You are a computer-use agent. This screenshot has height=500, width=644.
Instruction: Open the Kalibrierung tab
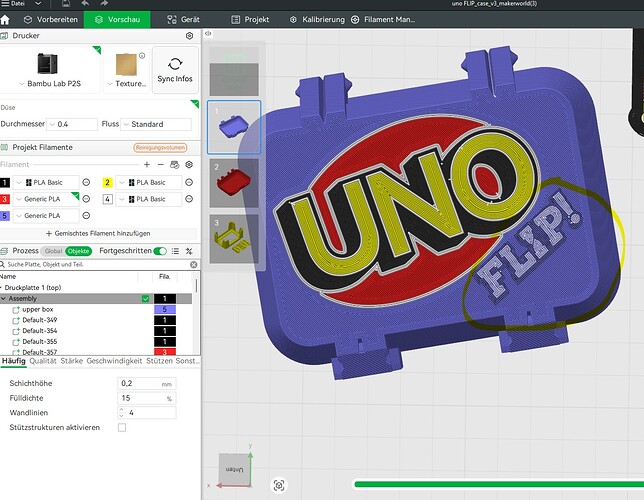click(x=317, y=19)
